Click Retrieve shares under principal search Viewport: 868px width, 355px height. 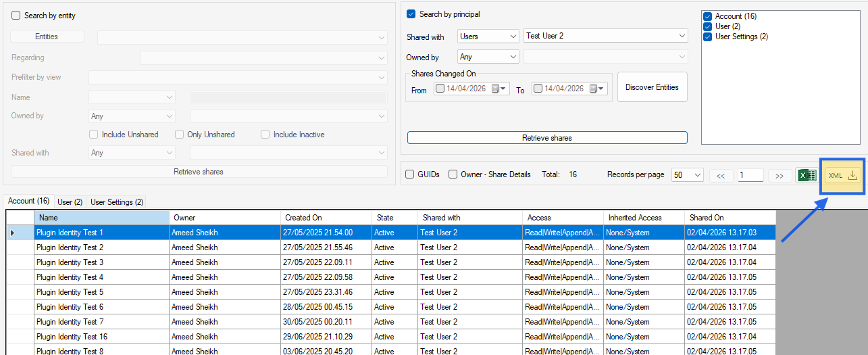coord(547,138)
